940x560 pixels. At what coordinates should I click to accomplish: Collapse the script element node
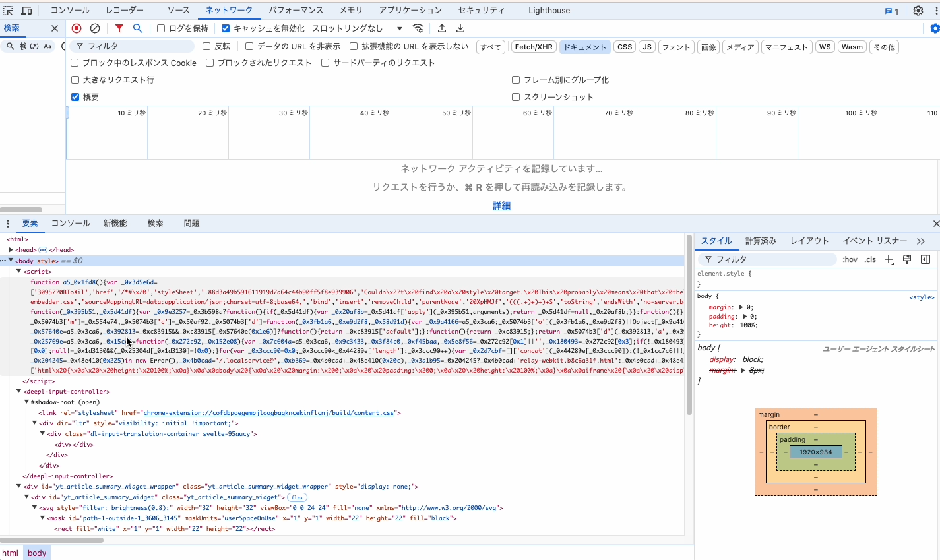pyautogui.click(x=18, y=271)
